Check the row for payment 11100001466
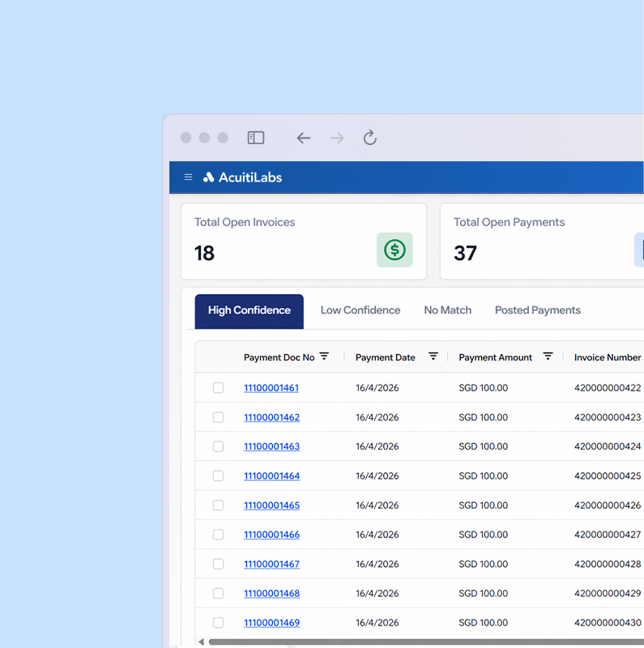This screenshot has width=644, height=648. pyautogui.click(x=218, y=535)
